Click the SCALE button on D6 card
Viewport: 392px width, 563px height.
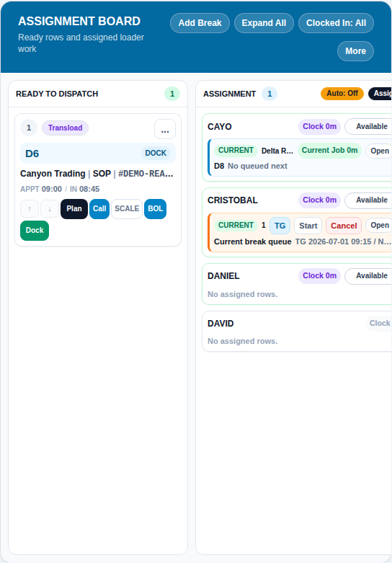pyautogui.click(x=127, y=208)
